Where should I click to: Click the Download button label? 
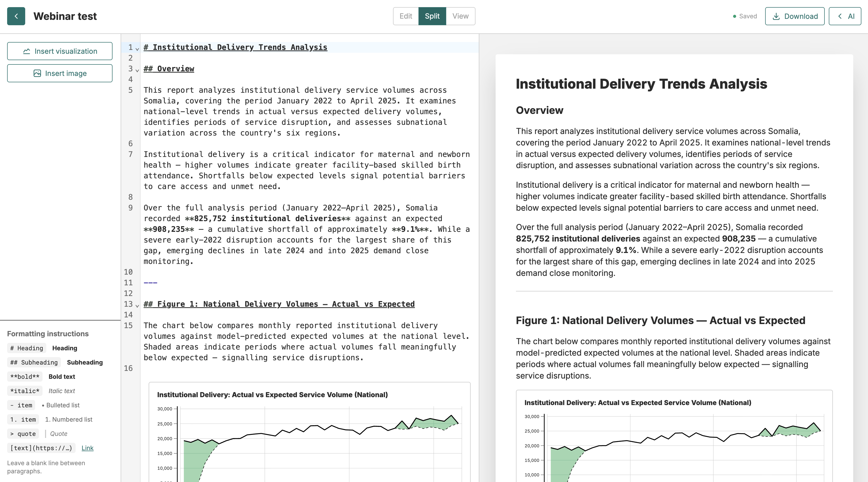(801, 16)
